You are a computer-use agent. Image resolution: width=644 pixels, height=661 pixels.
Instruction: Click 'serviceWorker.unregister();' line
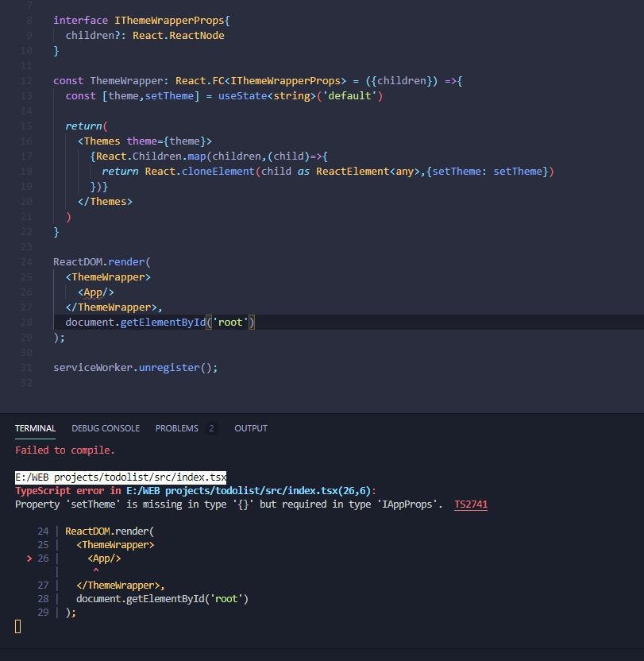coord(135,368)
